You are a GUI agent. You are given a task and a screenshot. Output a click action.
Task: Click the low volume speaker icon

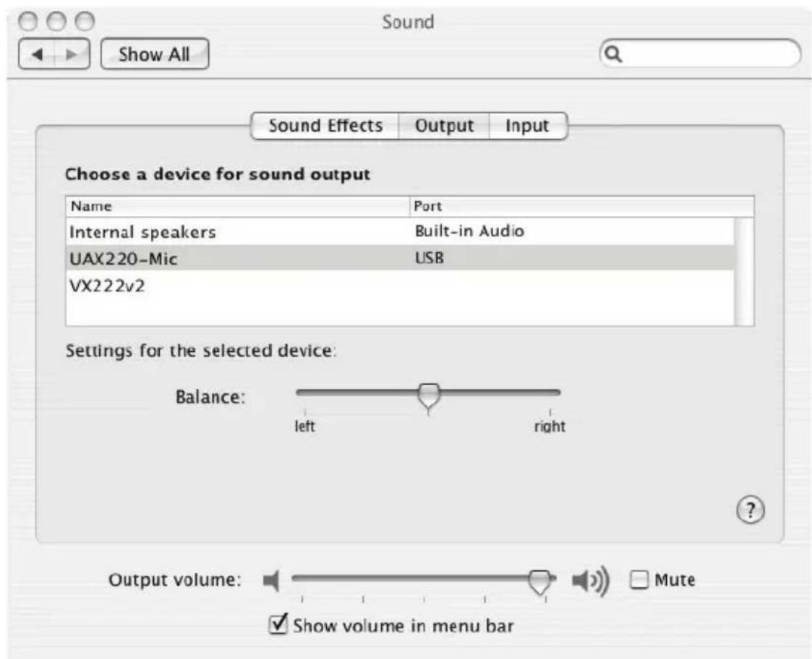click(271, 581)
